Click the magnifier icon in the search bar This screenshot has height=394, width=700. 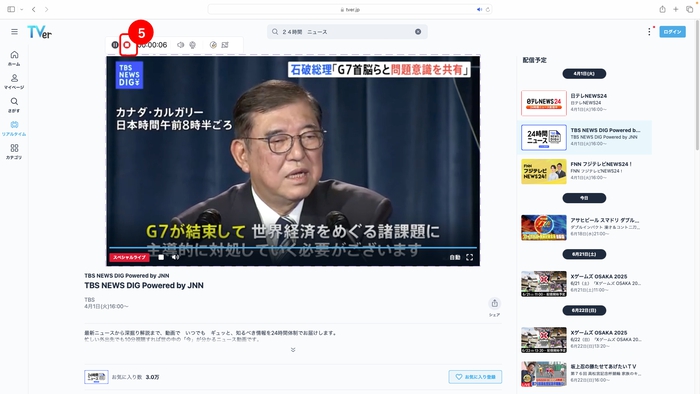[275, 32]
